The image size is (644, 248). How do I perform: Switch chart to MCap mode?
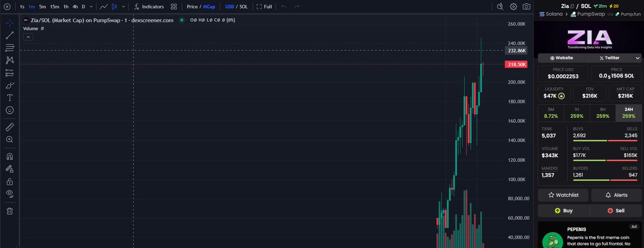[209, 7]
